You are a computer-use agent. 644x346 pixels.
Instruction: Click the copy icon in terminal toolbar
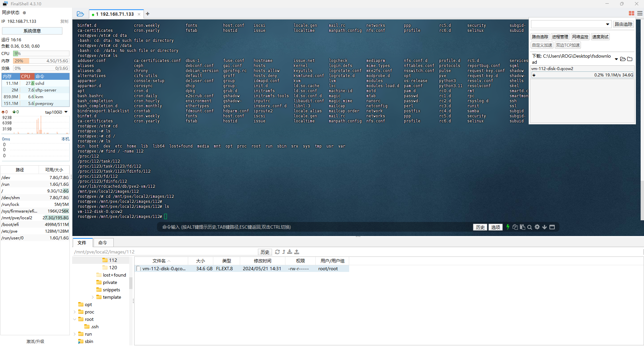(515, 227)
